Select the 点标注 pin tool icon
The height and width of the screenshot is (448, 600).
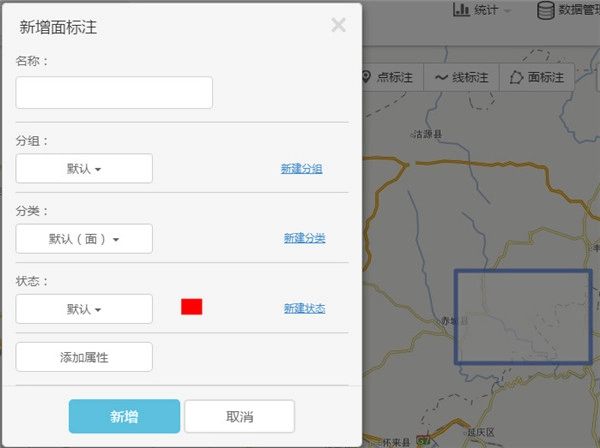tap(367, 77)
